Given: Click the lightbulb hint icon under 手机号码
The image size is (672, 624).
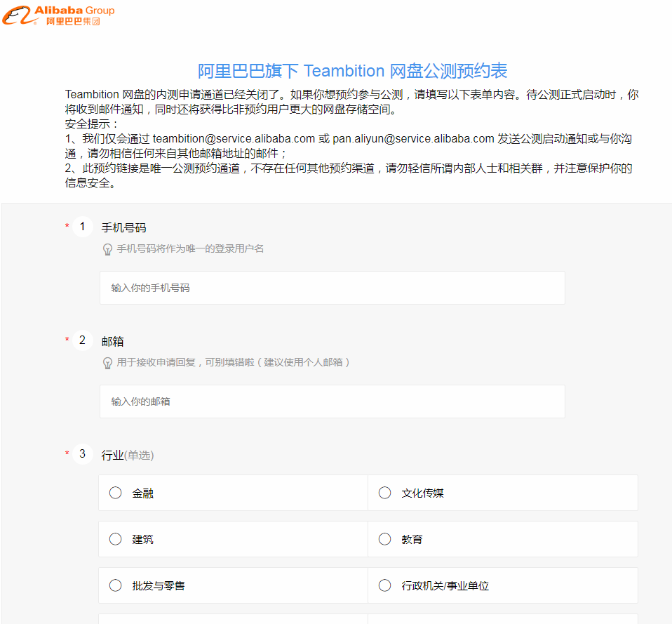Looking at the screenshot, I should point(107,249).
